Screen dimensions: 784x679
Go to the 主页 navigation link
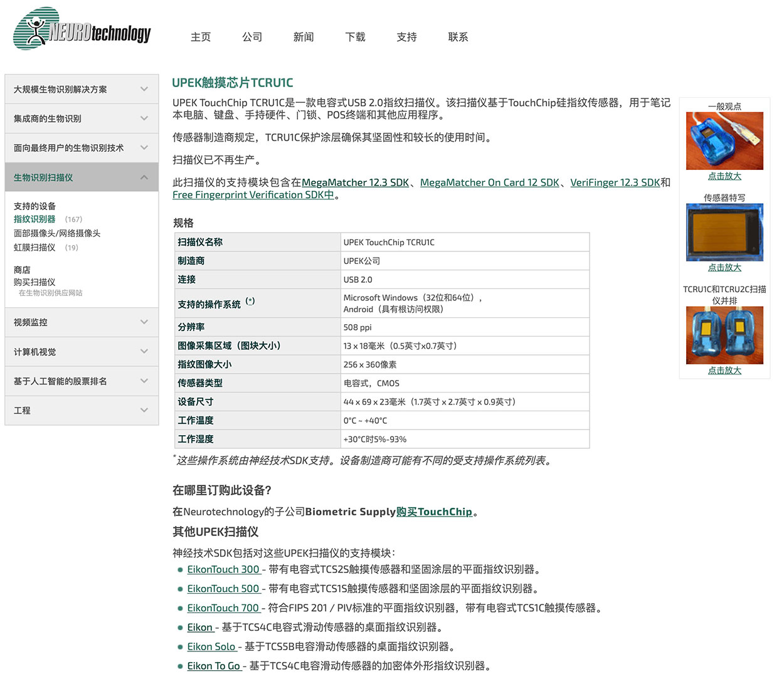201,37
